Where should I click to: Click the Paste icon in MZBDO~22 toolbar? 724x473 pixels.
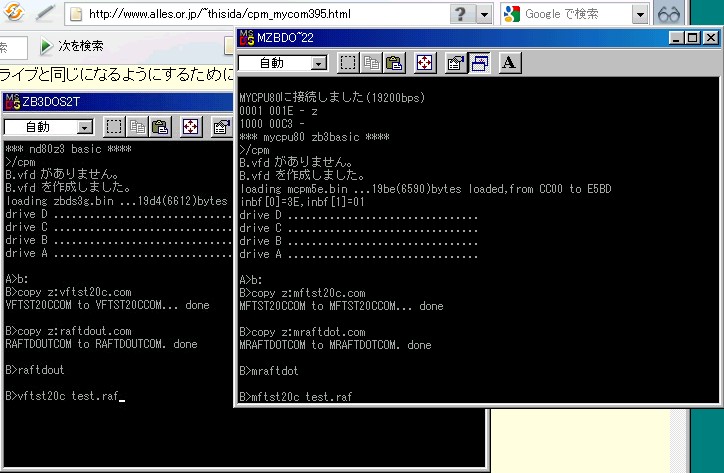click(x=394, y=63)
